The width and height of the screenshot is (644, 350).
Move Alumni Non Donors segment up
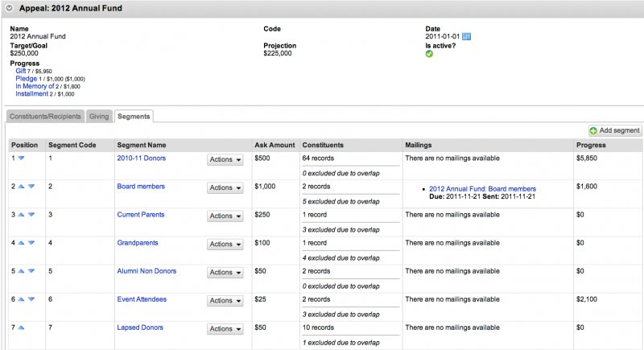[21, 271]
